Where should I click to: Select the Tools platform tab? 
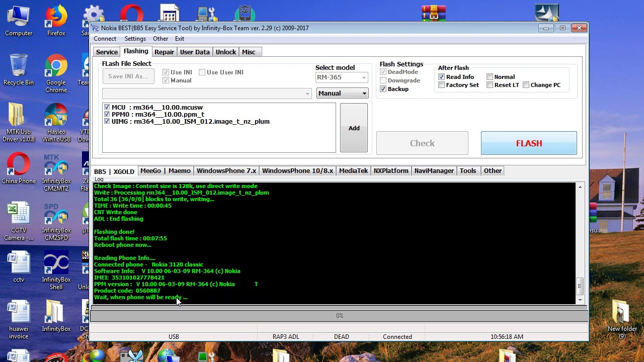pyautogui.click(x=467, y=171)
